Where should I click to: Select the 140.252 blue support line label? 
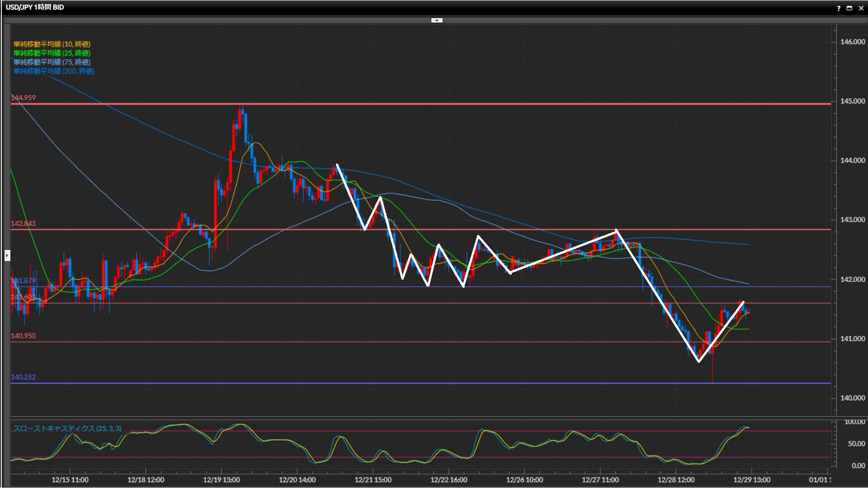(23, 377)
